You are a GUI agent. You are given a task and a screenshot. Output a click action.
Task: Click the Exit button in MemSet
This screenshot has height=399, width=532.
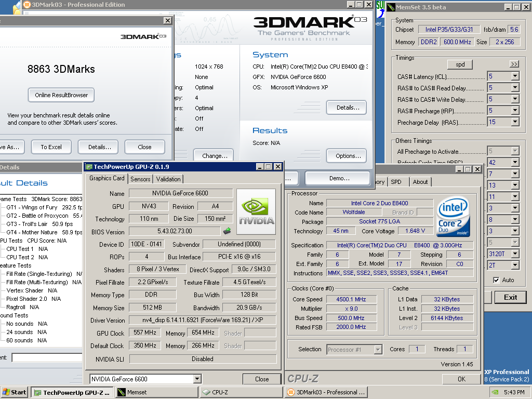510,297
